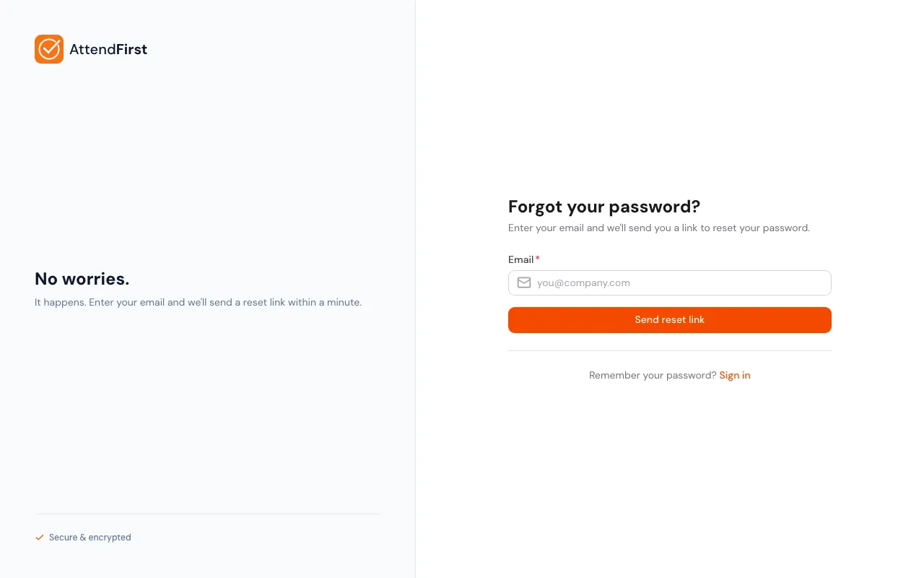
Task: Click the mail glyph before the placeholder text
Action: click(523, 282)
